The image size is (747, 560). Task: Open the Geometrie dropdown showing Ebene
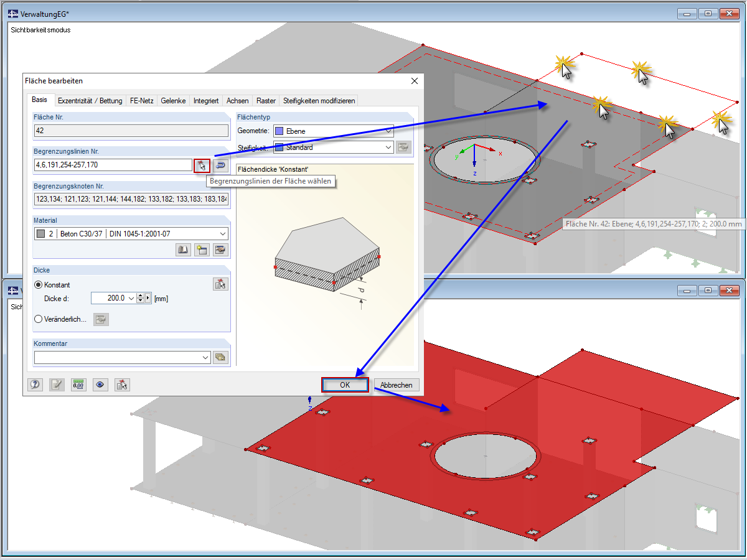point(389,131)
